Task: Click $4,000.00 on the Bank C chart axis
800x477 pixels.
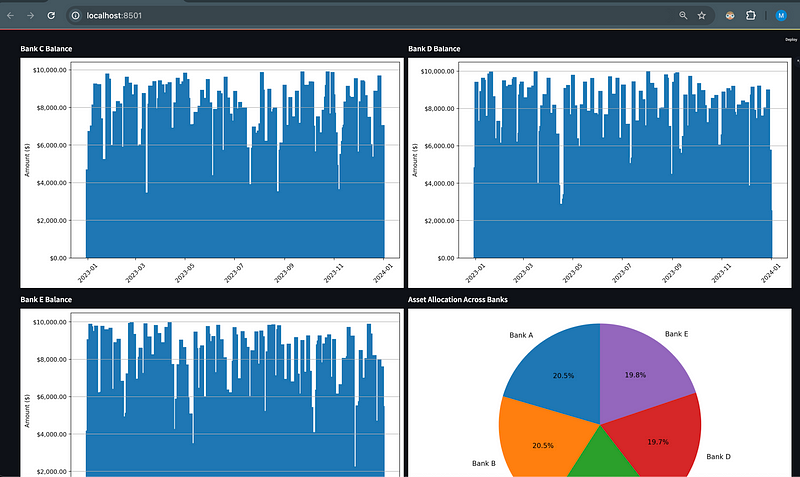Action: coord(51,183)
